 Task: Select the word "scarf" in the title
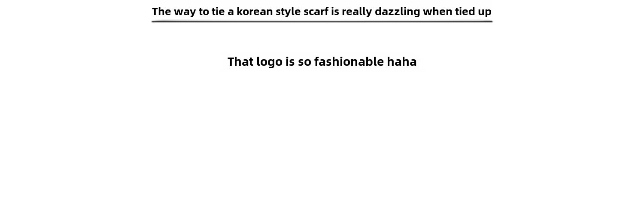(x=316, y=11)
